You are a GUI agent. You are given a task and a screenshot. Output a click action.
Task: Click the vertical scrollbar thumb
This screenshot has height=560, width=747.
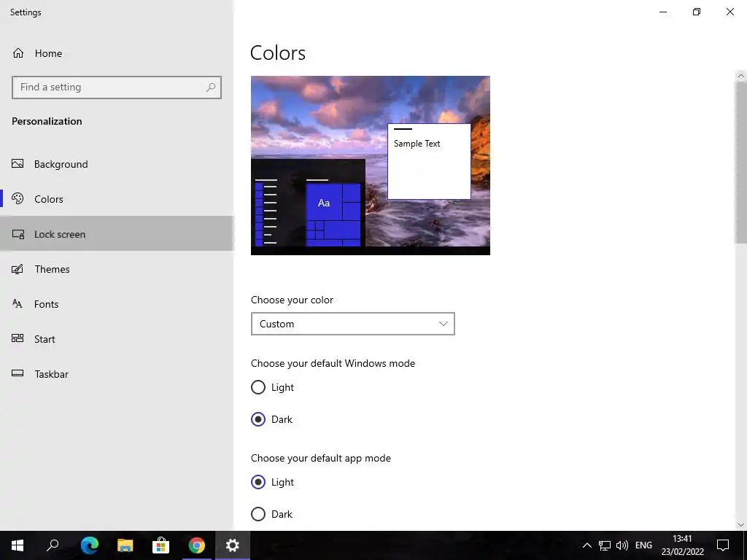[x=741, y=162]
